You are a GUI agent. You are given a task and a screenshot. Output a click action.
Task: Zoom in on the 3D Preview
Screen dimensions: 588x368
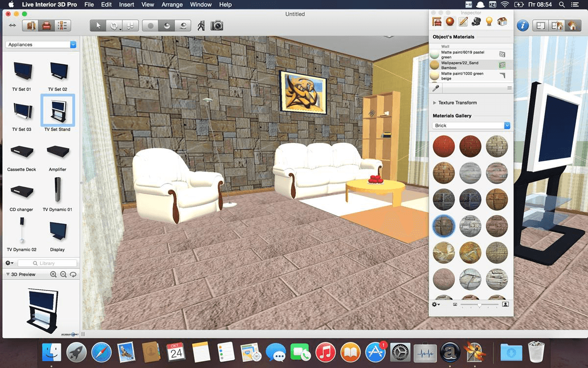(x=54, y=275)
